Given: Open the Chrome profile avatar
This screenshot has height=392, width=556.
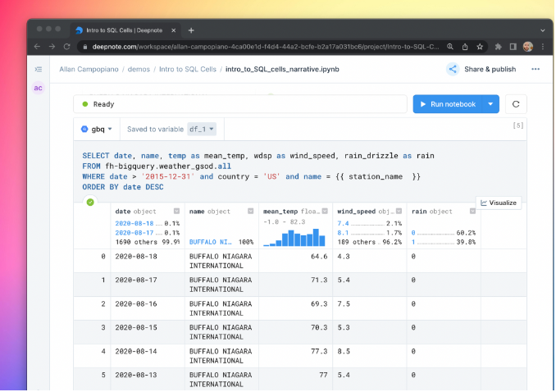Looking at the screenshot, I should (528, 47).
